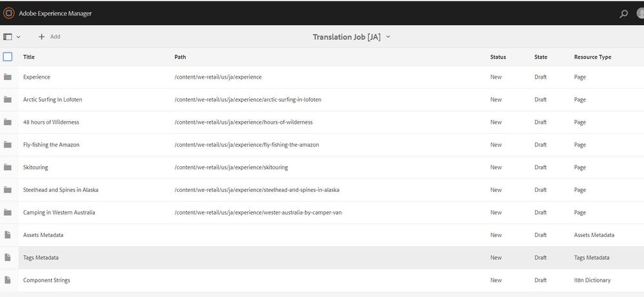Click the Adobe Experience Manager logo icon
Image resolution: width=644 pixels, height=297 pixels.
[9, 14]
